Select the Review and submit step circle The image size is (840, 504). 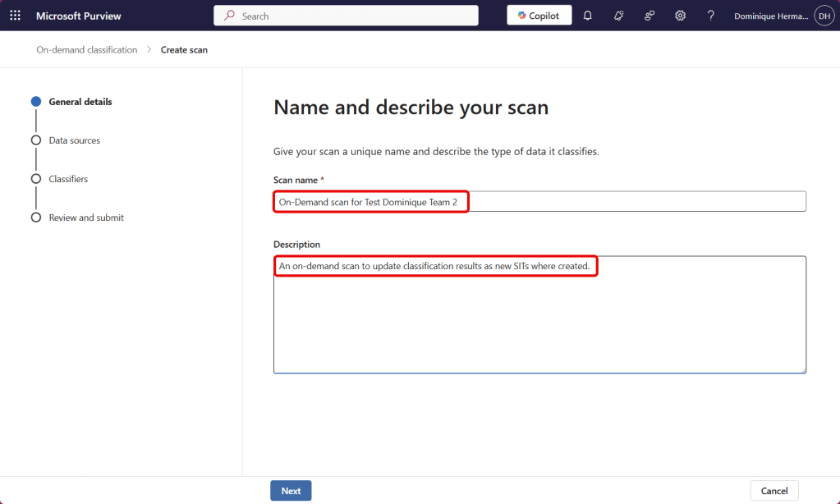tap(35, 218)
